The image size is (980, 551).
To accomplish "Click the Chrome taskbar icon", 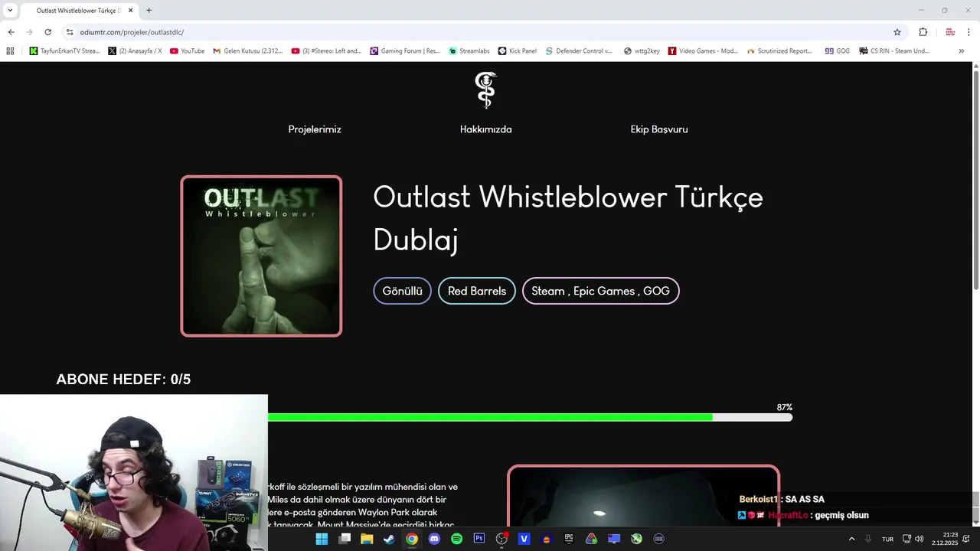I will click(x=412, y=539).
